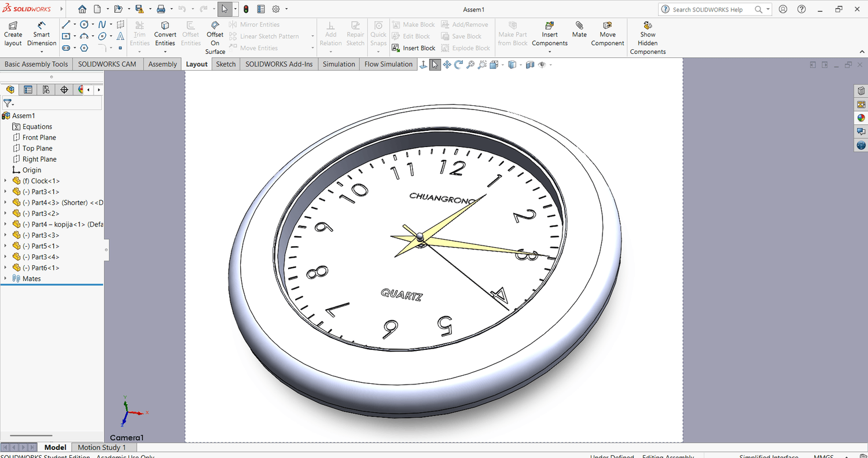Toggle the hide/show items eye icon
The height and width of the screenshot is (458, 868).
(542, 65)
